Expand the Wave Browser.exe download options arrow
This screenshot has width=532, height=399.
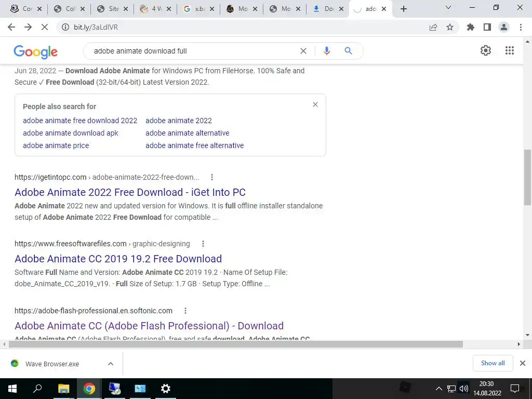point(111,364)
